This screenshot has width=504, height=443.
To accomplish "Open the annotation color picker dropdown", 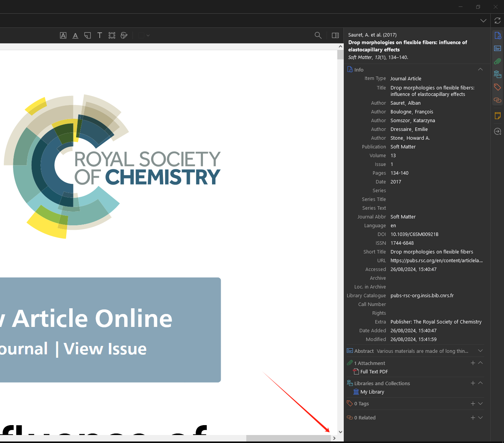I will pos(144,35).
